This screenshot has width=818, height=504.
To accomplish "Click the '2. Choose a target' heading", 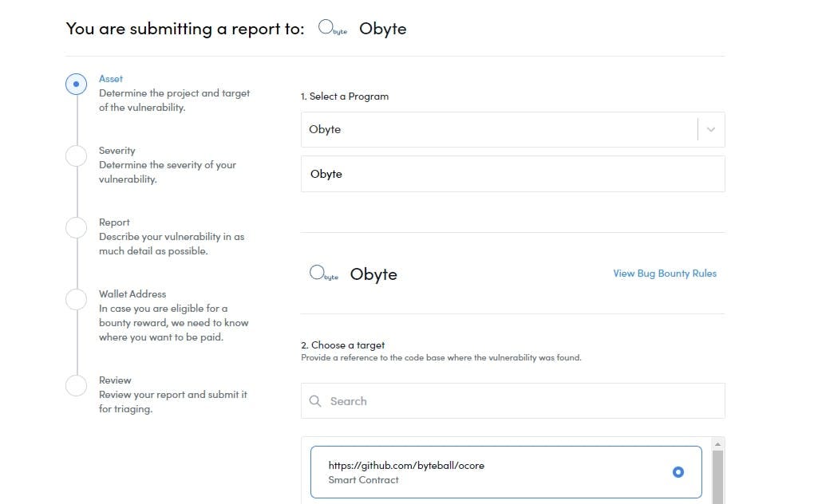I will coord(342,345).
